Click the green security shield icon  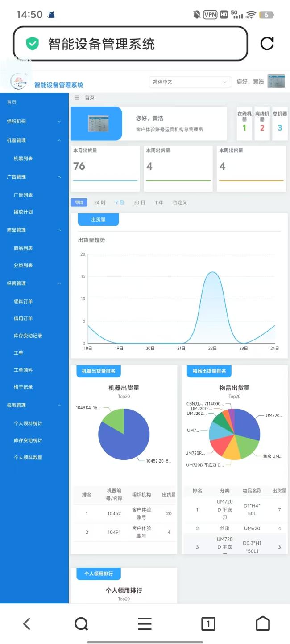[32, 44]
